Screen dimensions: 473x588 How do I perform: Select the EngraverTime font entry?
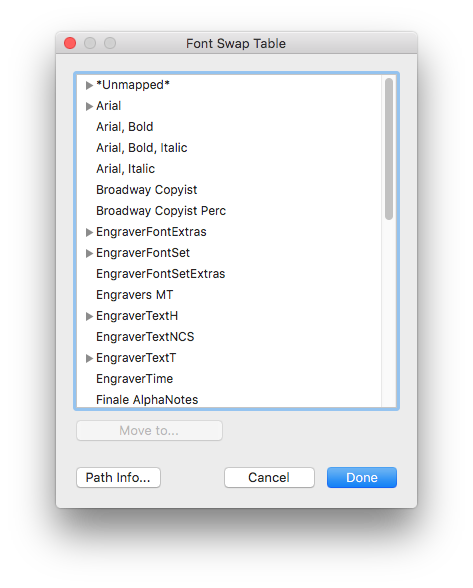pyautogui.click(x=229, y=379)
